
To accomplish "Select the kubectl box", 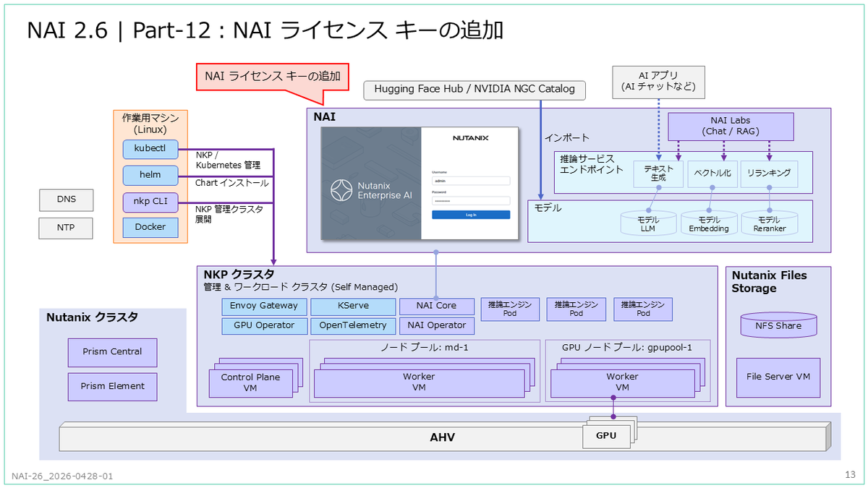I will click(x=150, y=149).
